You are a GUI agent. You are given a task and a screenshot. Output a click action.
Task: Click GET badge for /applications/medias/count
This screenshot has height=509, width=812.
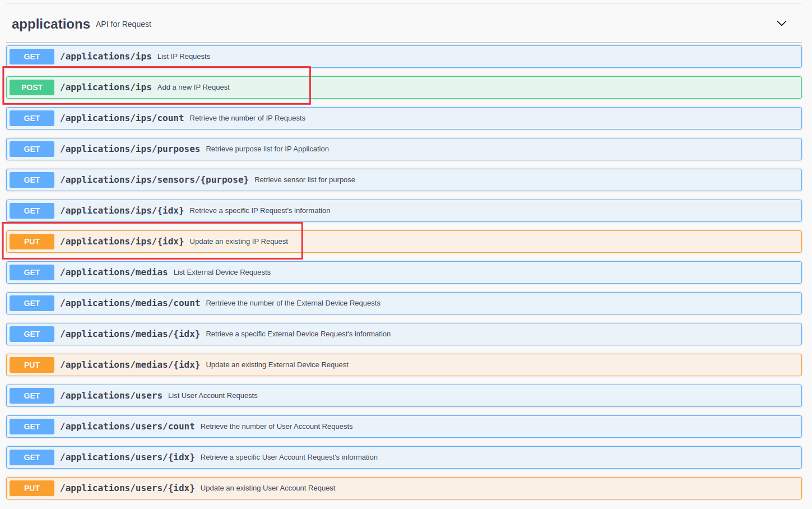click(x=32, y=303)
